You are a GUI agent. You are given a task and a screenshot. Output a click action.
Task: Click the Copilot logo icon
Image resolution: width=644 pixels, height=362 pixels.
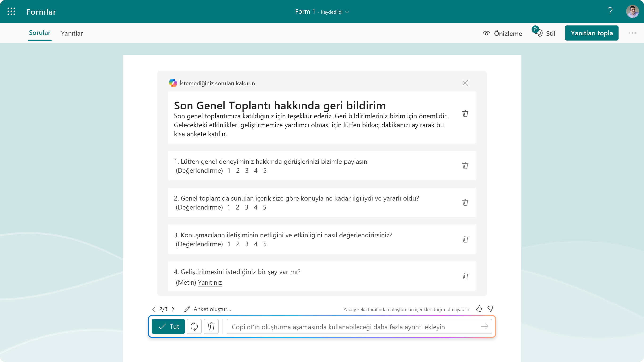(173, 83)
